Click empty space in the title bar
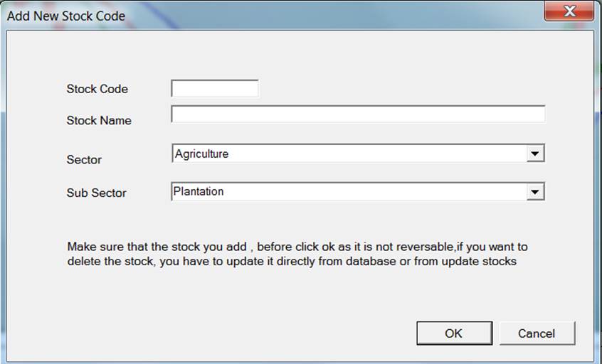Screen dimensions: 602x364 320,14
